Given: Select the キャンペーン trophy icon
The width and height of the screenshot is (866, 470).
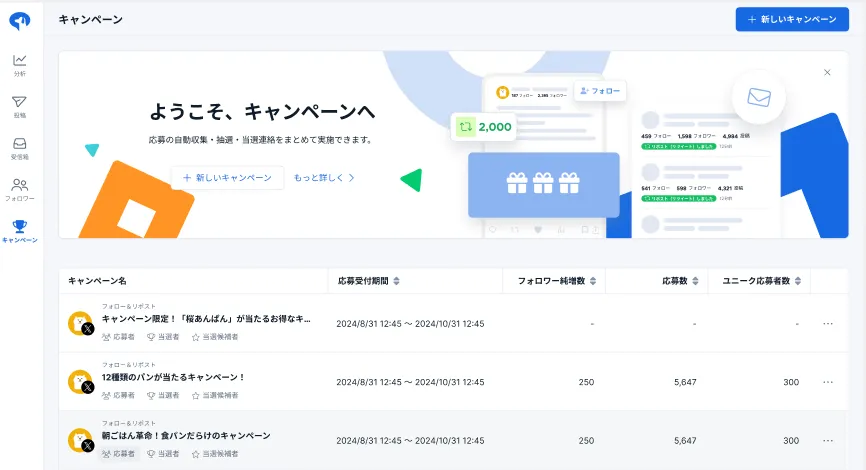Looking at the screenshot, I should [20, 226].
